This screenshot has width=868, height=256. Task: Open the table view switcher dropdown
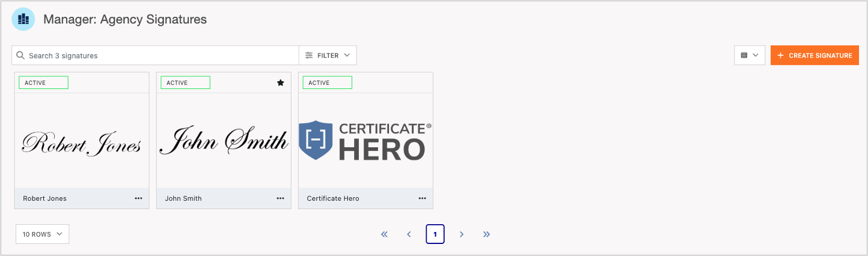[749, 55]
